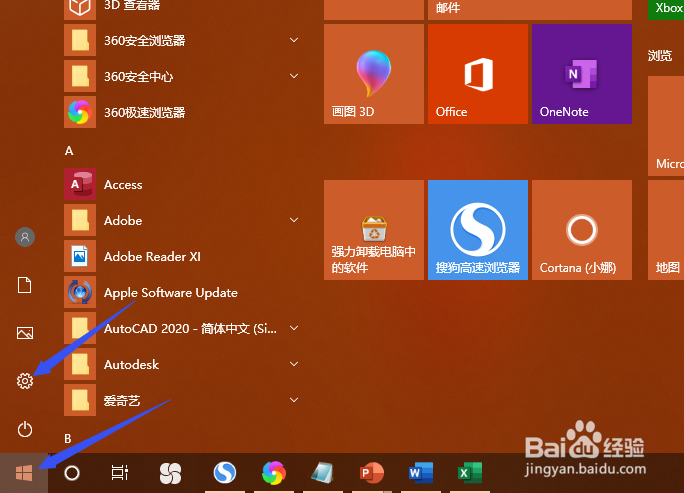Open Task View on the taskbar

[120, 473]
